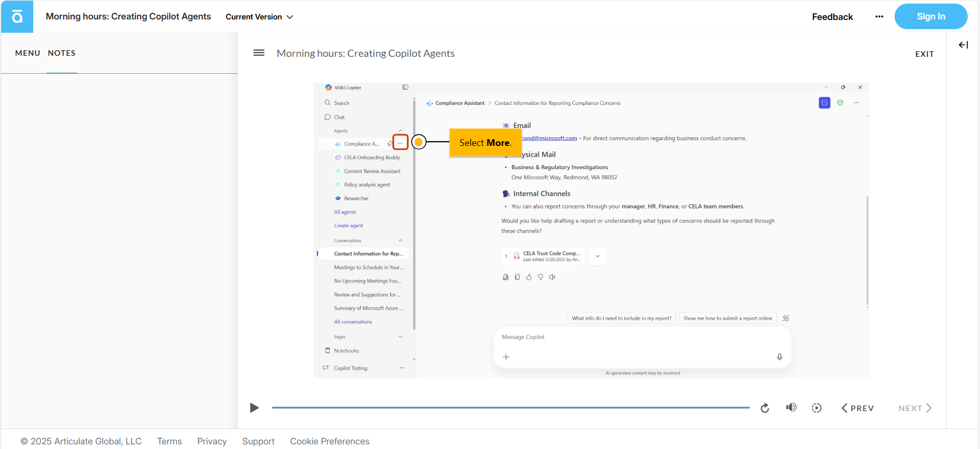Open the volume control icon
980x449 pixels.
(x=791, y=408)
